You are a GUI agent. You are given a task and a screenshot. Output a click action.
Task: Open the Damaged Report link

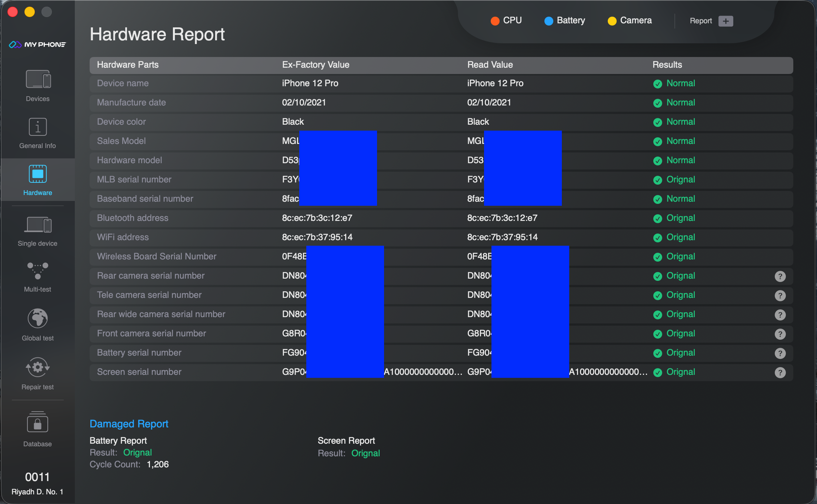[x=129, y=424]
